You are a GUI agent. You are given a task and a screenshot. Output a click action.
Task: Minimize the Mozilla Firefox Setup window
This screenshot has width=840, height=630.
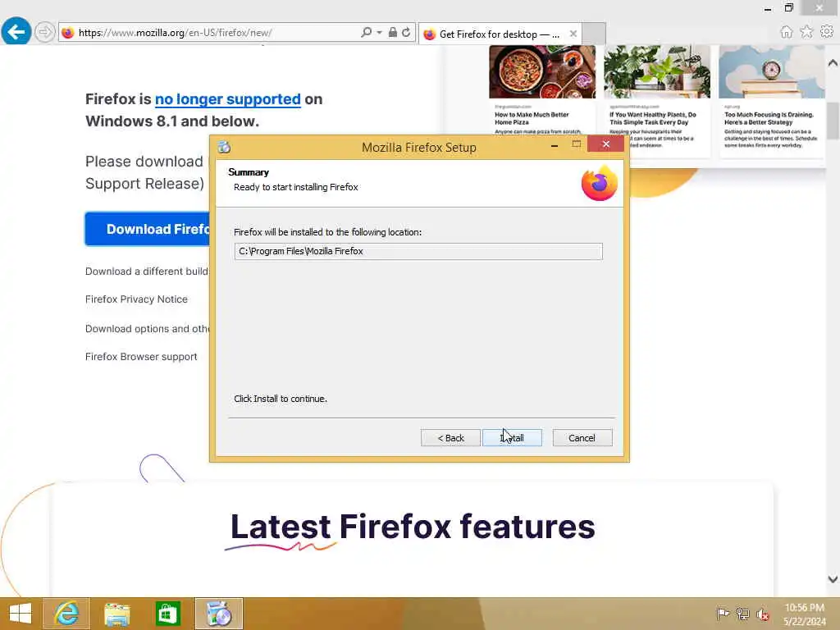tap(555, 145)
